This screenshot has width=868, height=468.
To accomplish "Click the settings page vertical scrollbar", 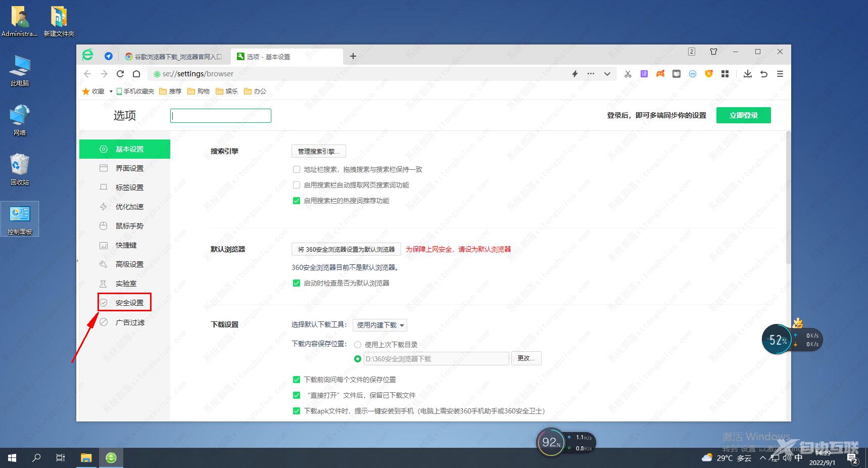I will pos(788,197).
